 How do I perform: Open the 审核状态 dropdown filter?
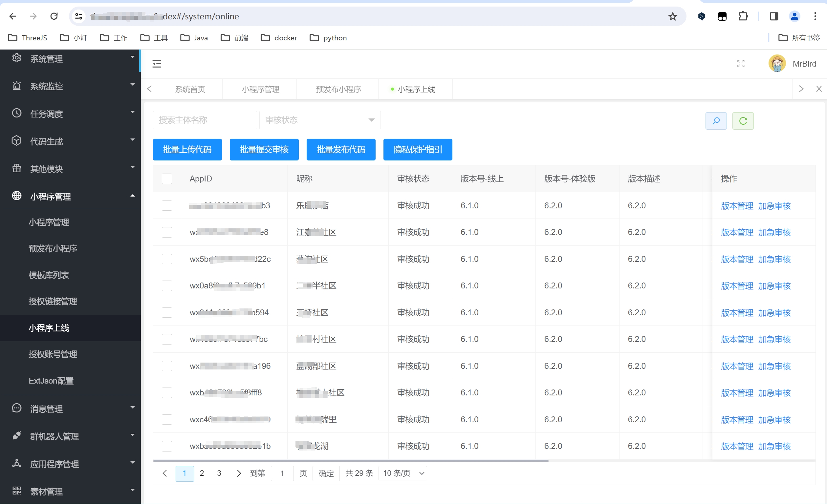pos(319,119)
